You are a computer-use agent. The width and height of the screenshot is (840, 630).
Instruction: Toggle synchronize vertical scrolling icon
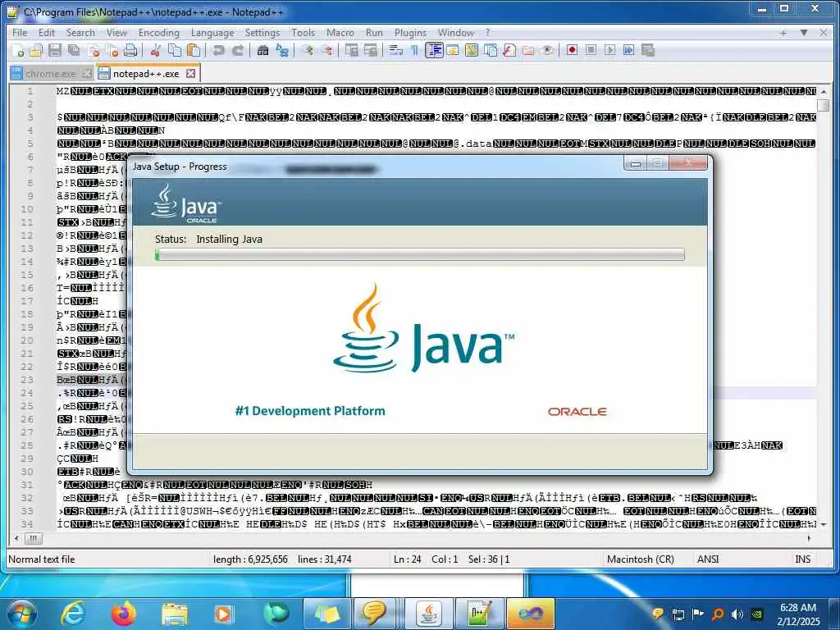(351, 50)
